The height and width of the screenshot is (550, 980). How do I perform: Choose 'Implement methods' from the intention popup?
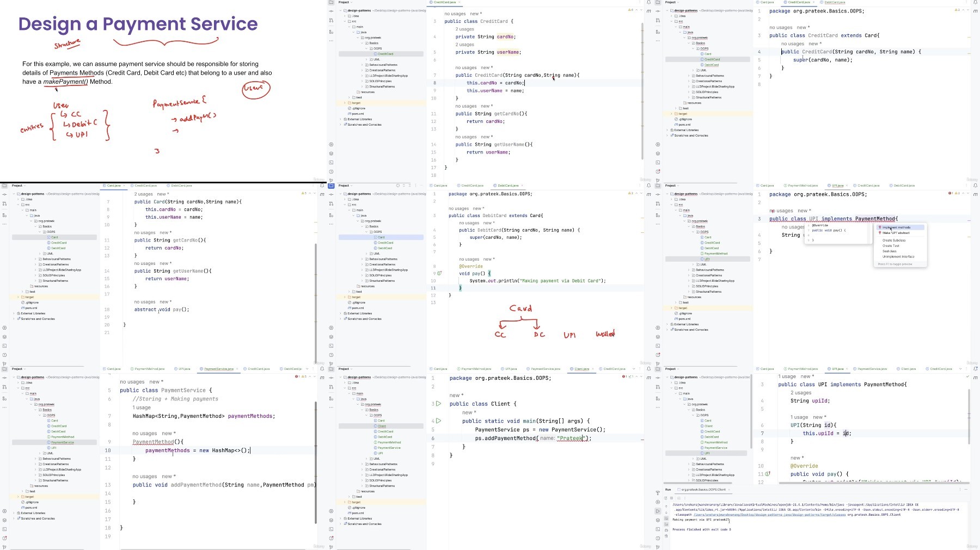point(896,227)
